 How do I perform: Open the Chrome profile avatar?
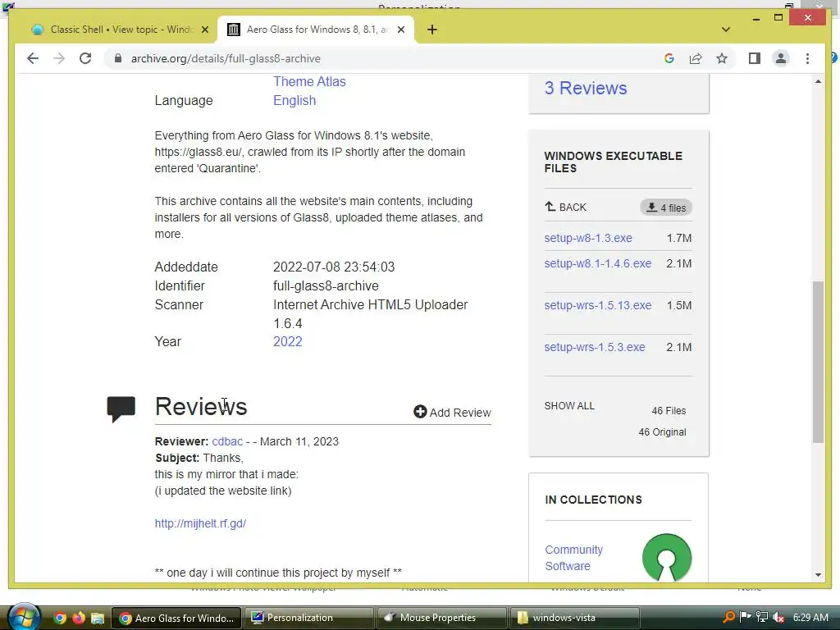tap(781, 58)
